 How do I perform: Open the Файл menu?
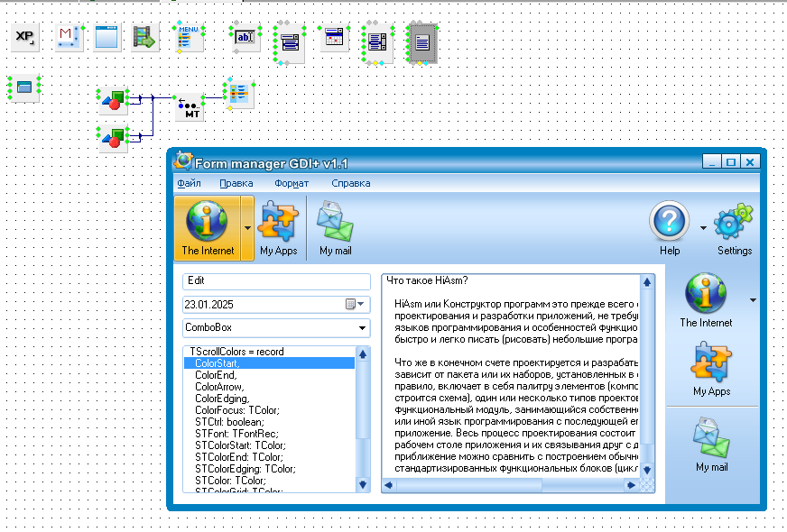(x=190, y=184)
